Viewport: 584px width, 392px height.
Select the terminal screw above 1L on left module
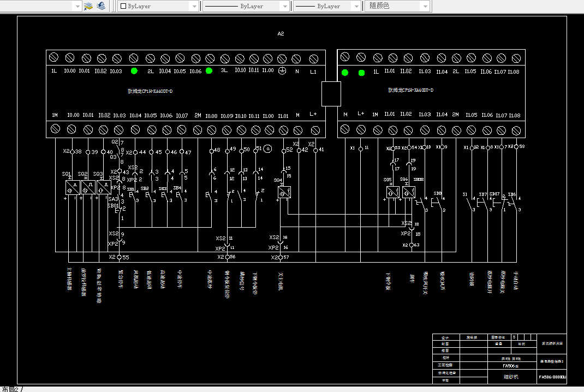point(53,57)
